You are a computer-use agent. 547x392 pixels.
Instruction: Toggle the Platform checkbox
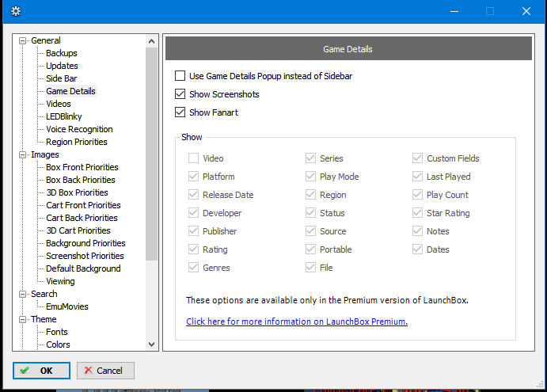(193, 177)
